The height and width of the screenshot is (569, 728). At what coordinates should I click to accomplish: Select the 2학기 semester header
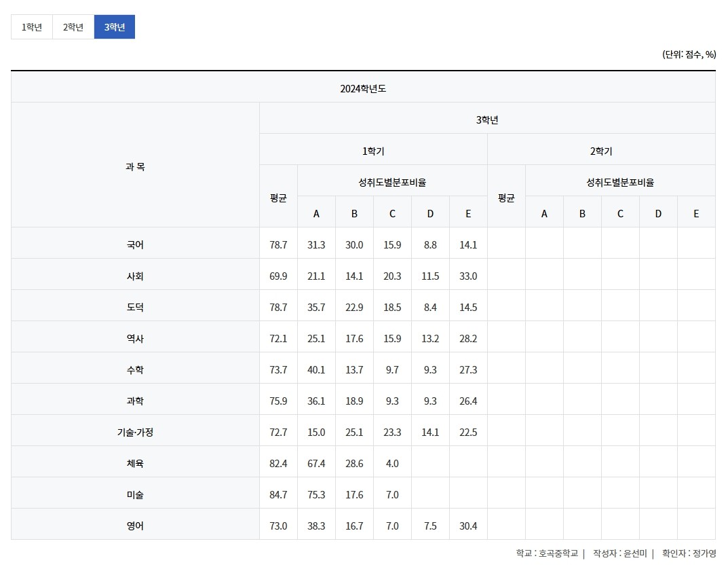point(601,151)
